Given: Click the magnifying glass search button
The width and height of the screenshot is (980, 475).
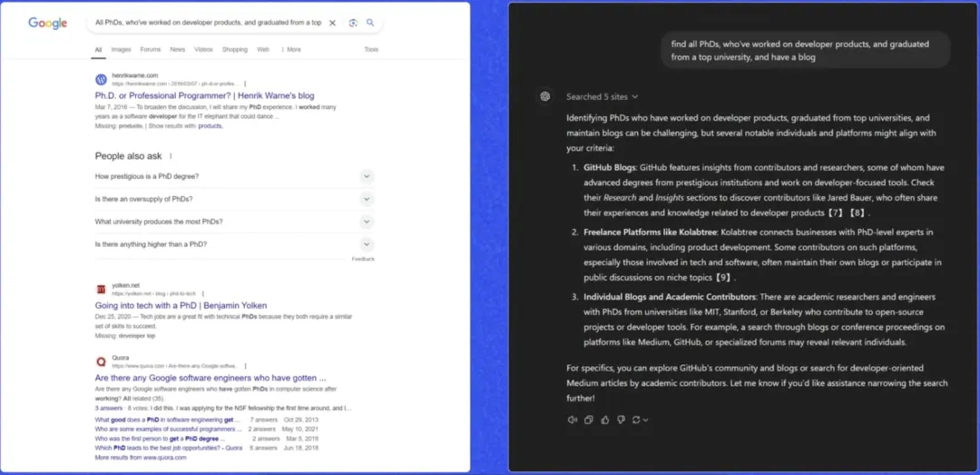Looking at the screenshot, I should pyautogui.click(x=370, y=23).
